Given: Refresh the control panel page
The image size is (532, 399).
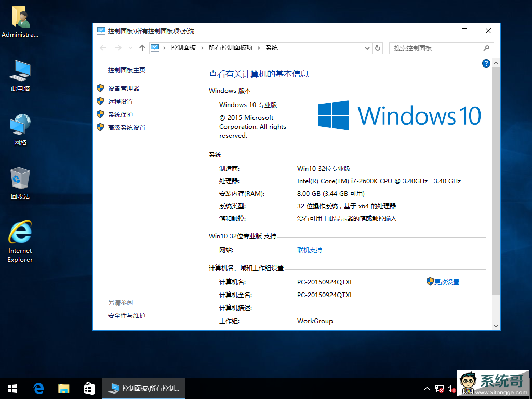Looking at the screenshot, I should 378,48.
